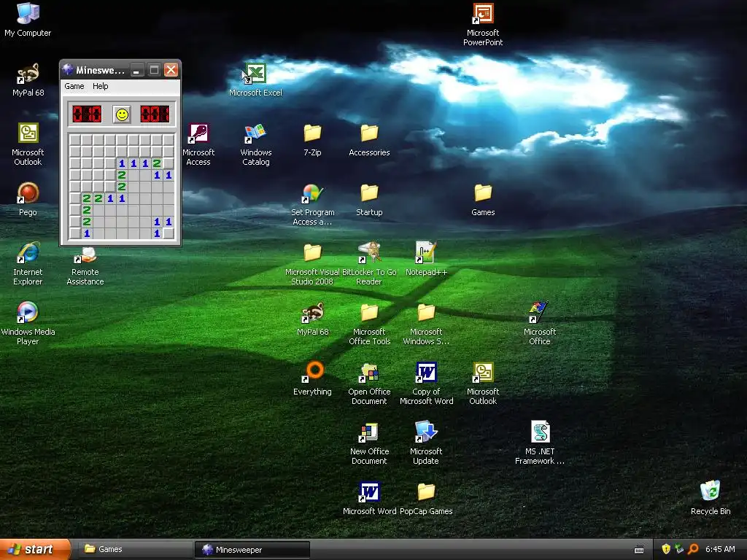Select the Remote Assistance desktop icon
This screenshot has width=747, height=560.
(85, 267)
